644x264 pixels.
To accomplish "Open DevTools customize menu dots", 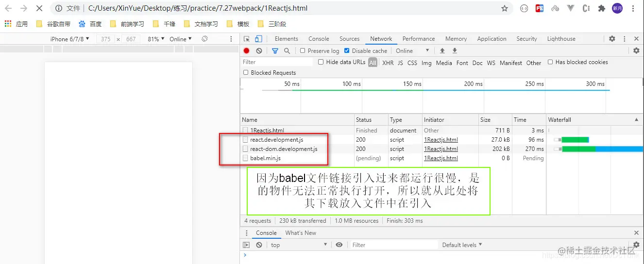I will (x=624, y=39).
